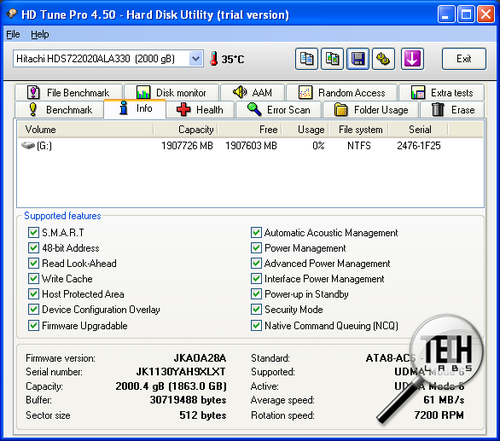Click the copy screenshot to clipboard icon
This screenshot has width=500, height=441.
tap(332, 59)
